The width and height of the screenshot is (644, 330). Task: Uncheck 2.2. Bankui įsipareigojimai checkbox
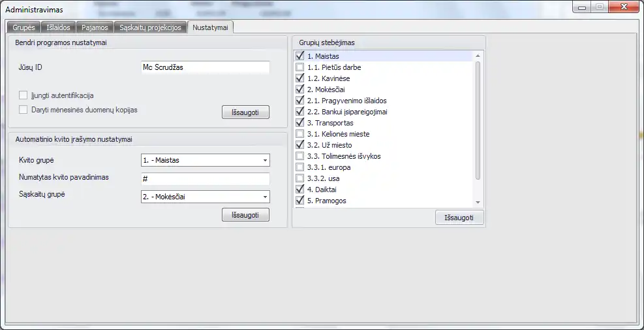[300, 112]
